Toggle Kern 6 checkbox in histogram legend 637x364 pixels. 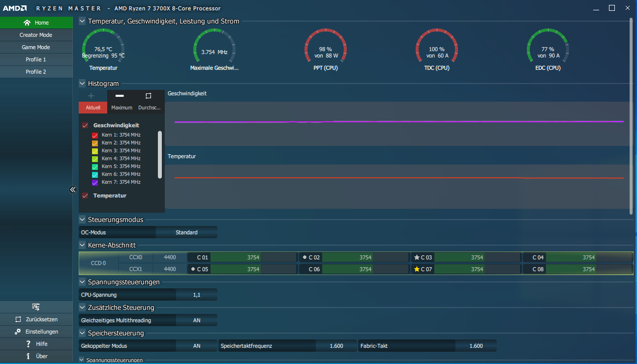(95, 174)
